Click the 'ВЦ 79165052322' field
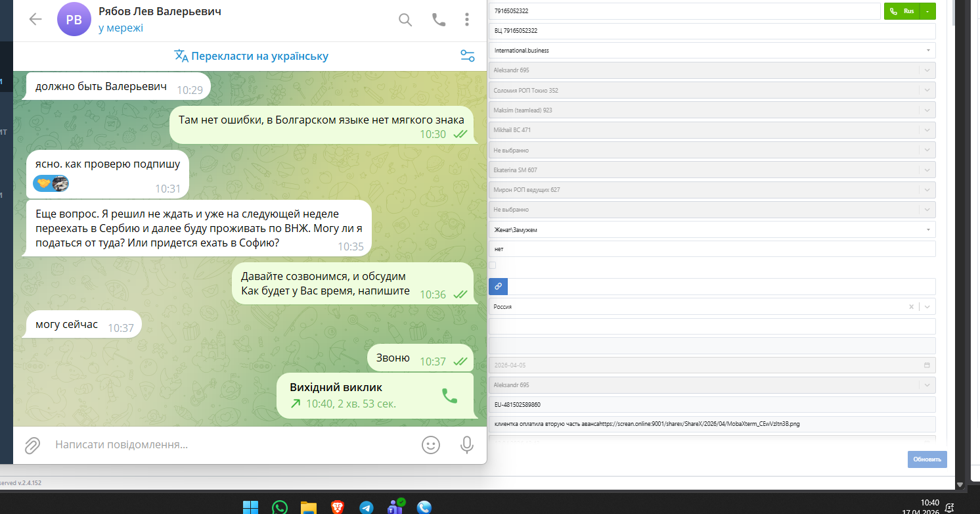 tap(712, 31)
